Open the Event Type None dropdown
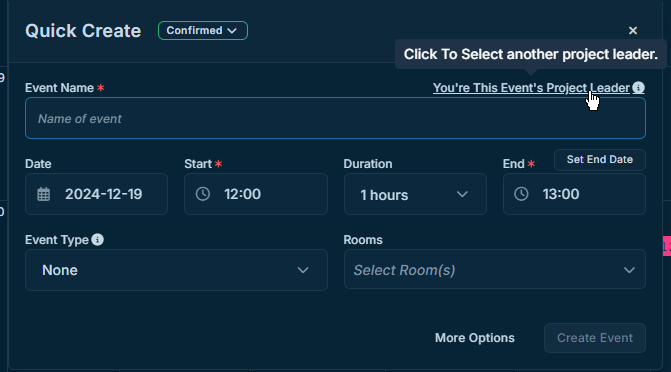671x372 pixels. click(x=176, y=270)
